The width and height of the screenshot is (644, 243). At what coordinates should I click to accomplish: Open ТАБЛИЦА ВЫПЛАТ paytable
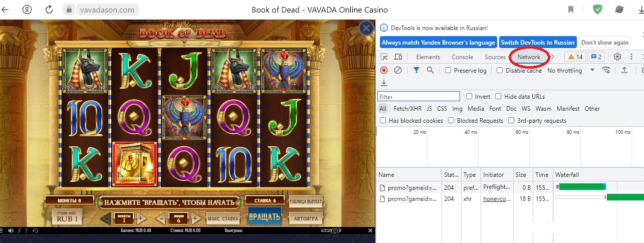[306, 202]
